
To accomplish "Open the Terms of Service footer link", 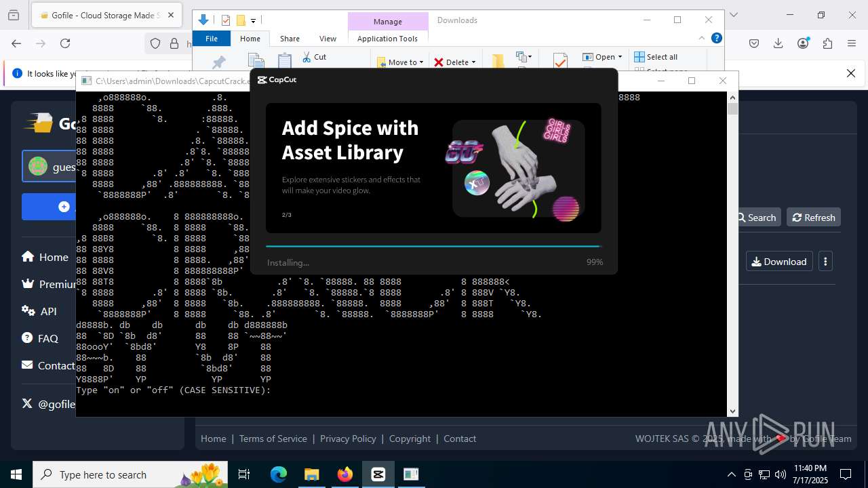I will click(273, 439).
